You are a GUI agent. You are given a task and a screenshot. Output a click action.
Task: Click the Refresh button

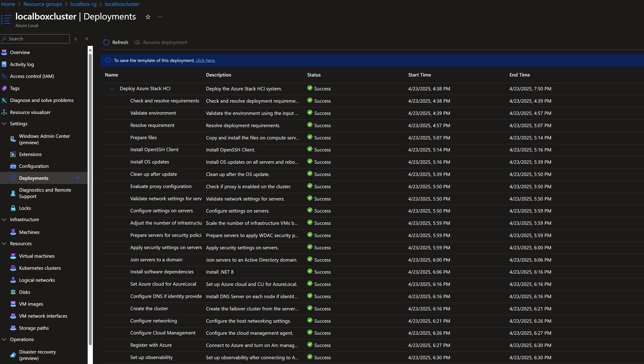(x=116, y=42)
